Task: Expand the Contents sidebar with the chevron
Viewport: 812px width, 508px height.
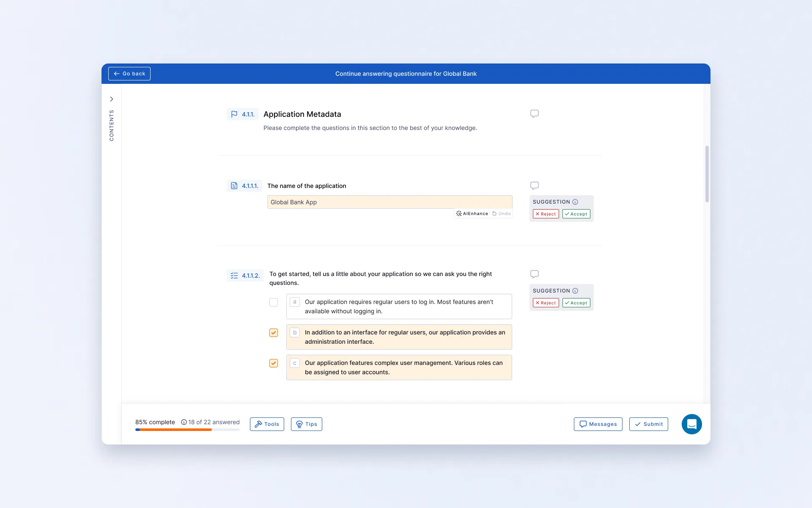Action: point(112,99)
